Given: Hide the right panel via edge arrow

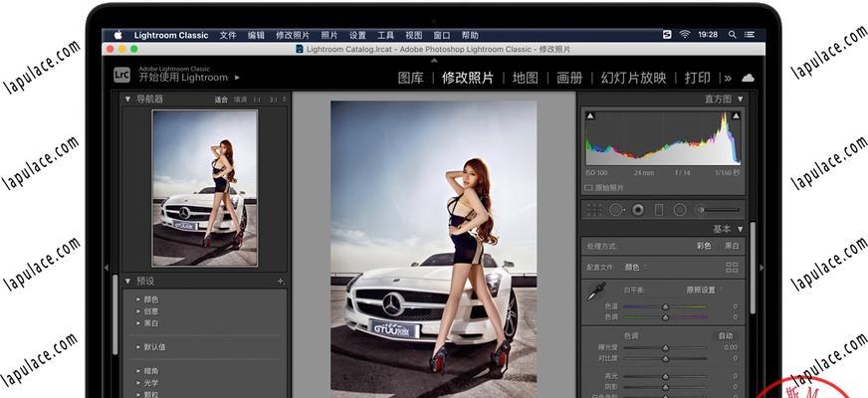Looking at the screenshot, I should point(761,268).
